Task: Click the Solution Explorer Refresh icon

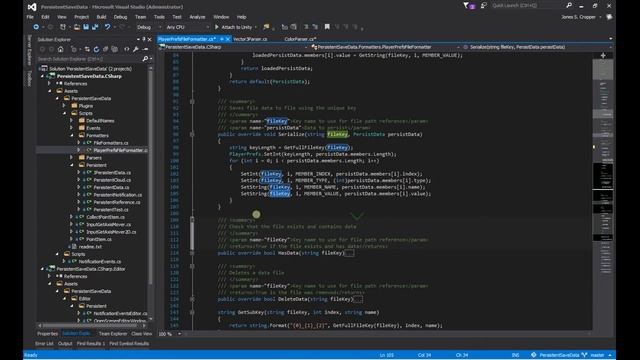Action: 96,49
